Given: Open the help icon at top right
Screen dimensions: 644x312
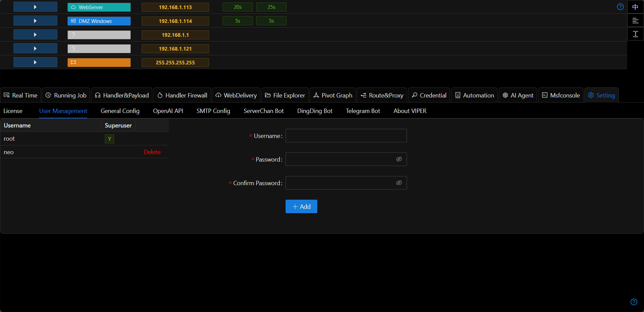Looking at the screenshot, I should 620,7.
